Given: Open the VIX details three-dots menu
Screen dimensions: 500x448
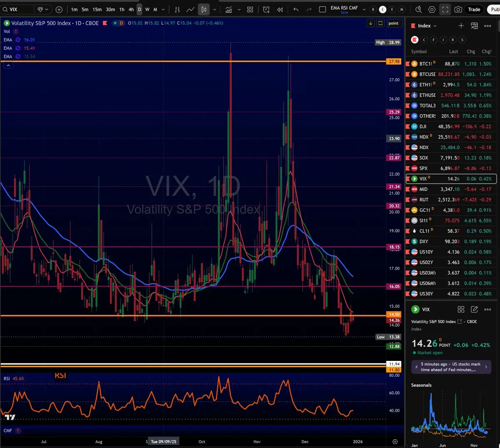Looking at the screenshot, I should click(x=487, y=309).
